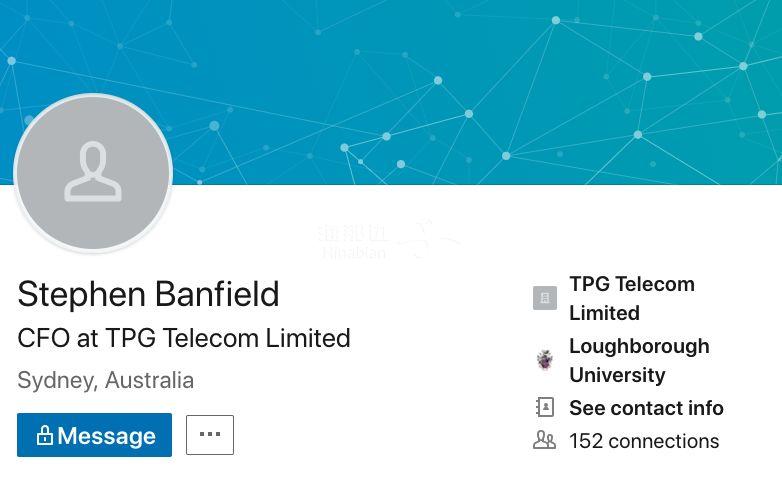Click the TPG Telecom building icon
This screenshot has height=479, width=782.
(x=544, y=298)
